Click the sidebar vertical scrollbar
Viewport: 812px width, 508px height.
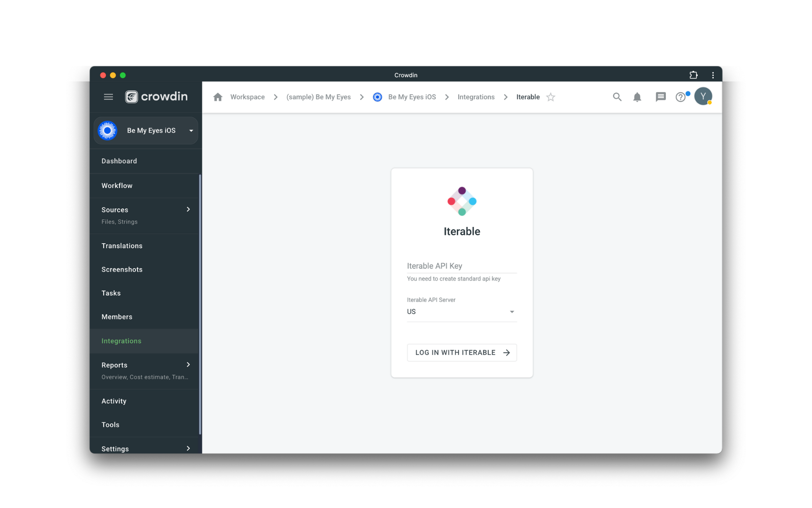point(200,304)
